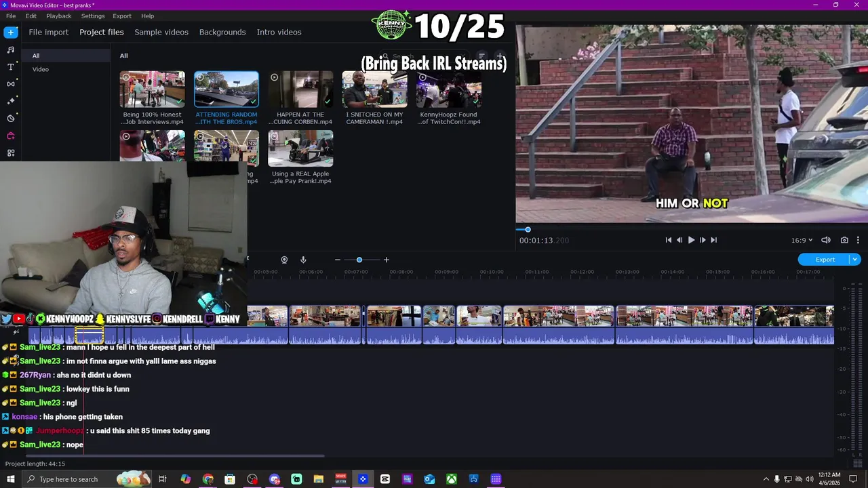Click the 00:10:00 mark on timeline ruler
The width and height of the screenshot is (868, 488).
click(x=492, y=272)
